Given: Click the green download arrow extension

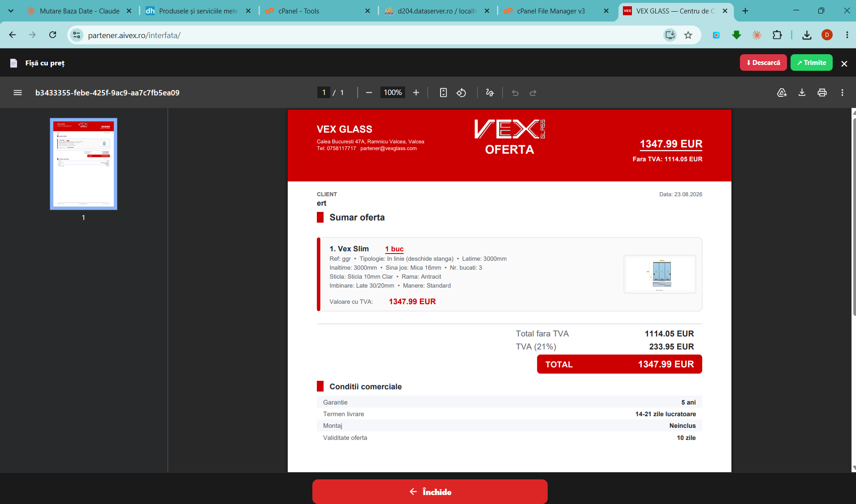Looking at the screenshot, I should point(736,35).
